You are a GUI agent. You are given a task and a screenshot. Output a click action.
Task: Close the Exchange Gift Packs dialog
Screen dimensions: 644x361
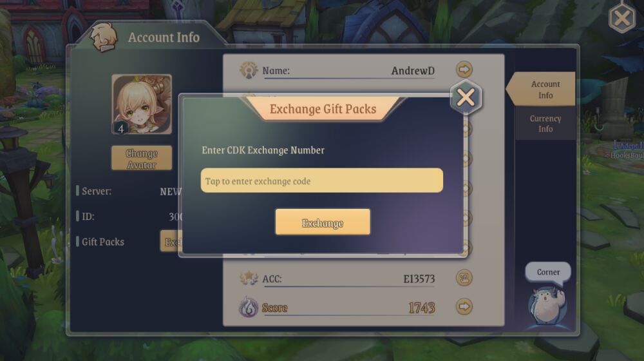pos(466,98)
